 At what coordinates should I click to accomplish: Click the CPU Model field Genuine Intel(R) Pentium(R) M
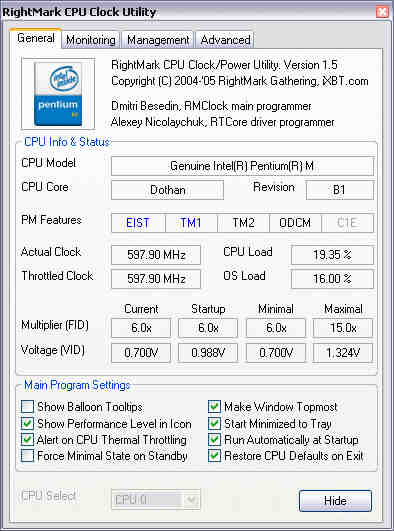click(243, 166)
